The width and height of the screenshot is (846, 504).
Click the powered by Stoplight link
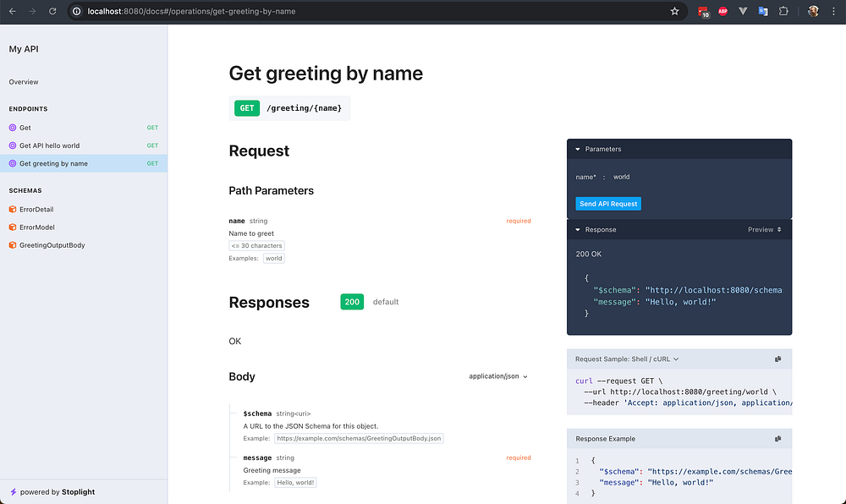[58, 491]
